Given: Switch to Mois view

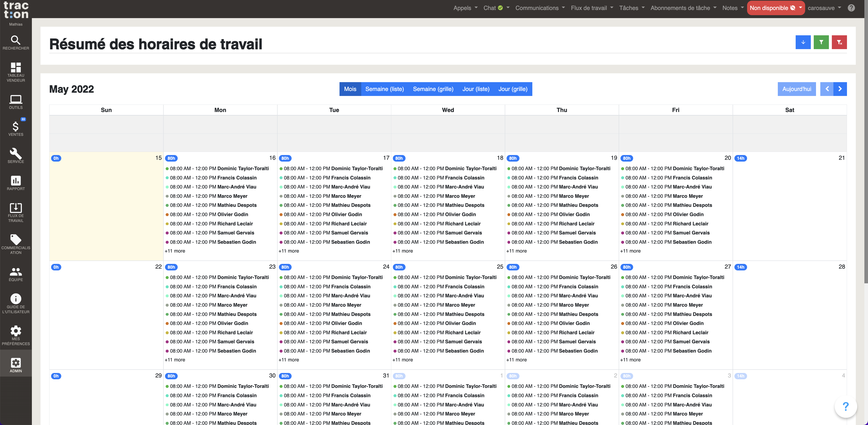Looking at the screenshot, I should click(350, 89).
